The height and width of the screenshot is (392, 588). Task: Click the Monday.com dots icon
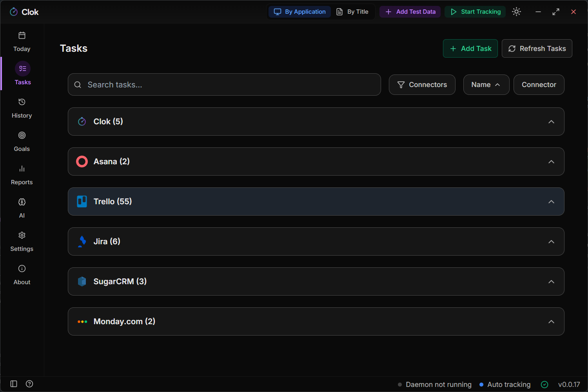coord(82,321)
